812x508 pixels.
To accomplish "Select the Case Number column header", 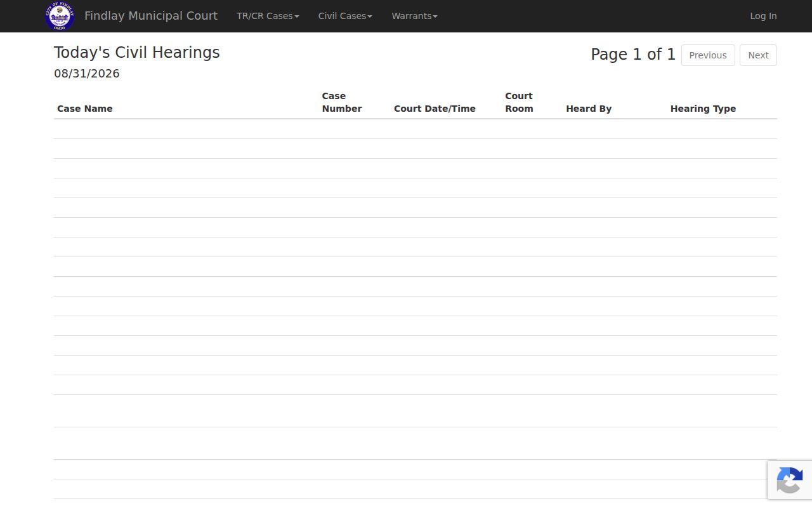I will [x=342, y=102].
